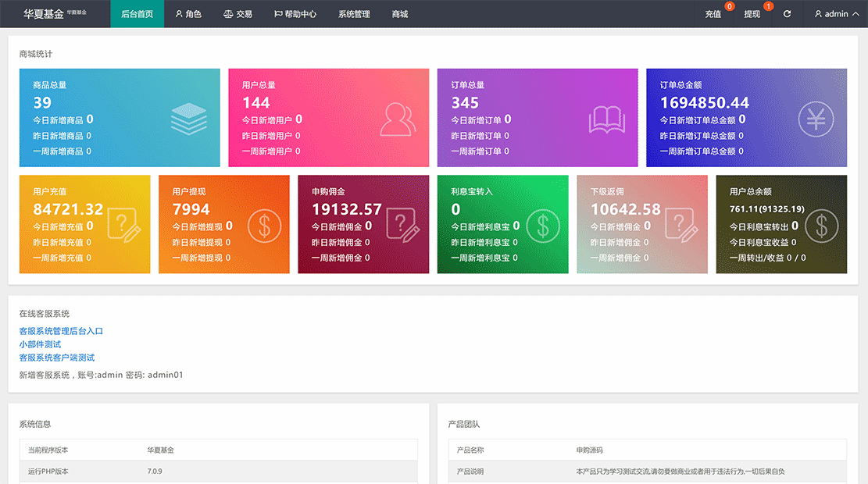Click the users icon in 用户总量 card

pyautogui.click(x=398, y=119)
